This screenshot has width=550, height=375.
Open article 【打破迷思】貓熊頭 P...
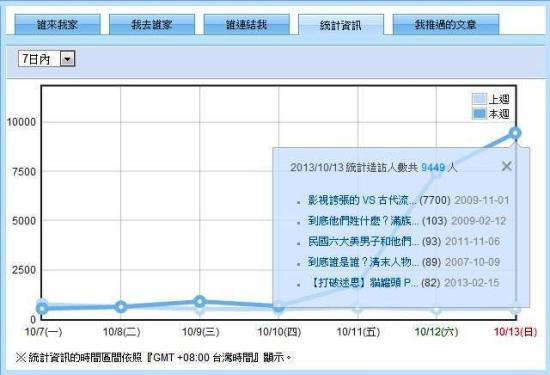tap(363, 283)
